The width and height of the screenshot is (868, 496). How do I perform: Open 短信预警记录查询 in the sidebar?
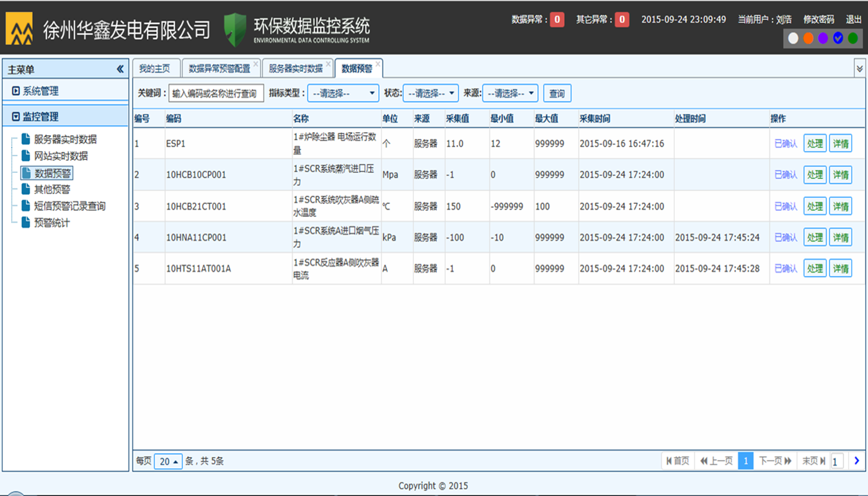69,206
